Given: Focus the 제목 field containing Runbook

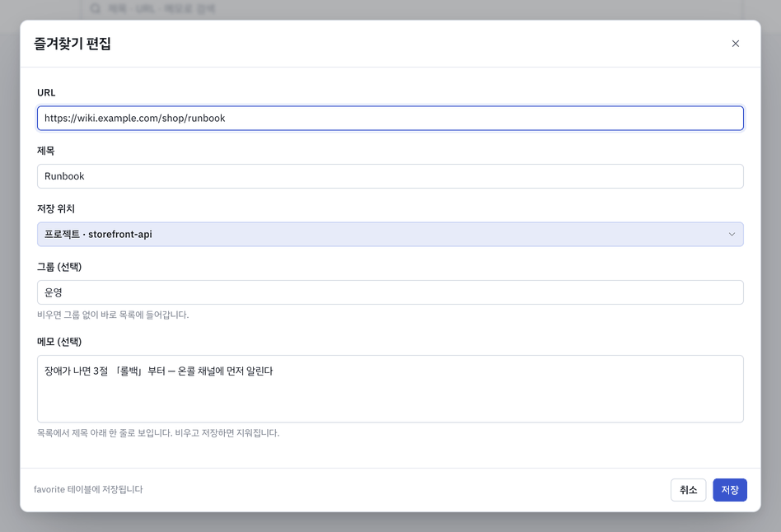Looking at the screenshot, I should pos(390,176).
